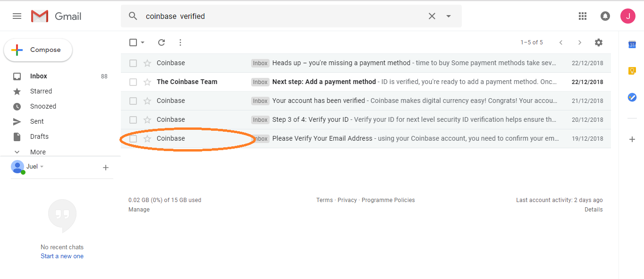Expand the More section in the sidebar
This screenshot has width=644, height=279.
[38, 152]
